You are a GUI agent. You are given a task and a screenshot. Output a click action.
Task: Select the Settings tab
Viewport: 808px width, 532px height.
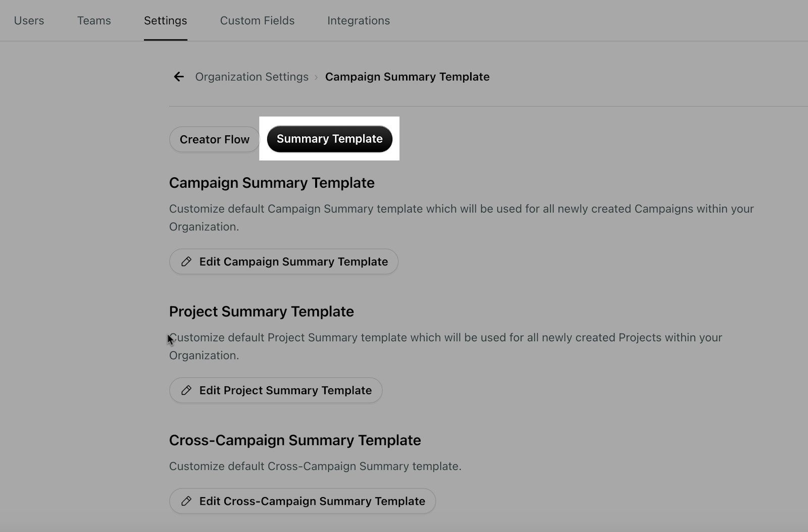pyautogui.click(x=166, y=21)
